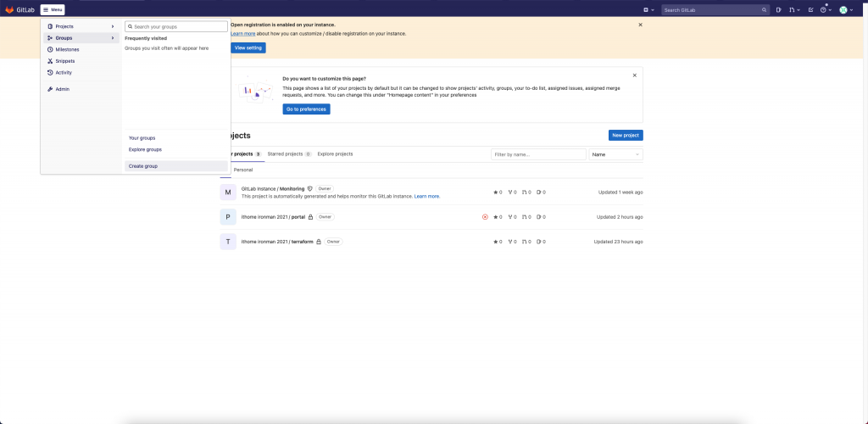This screenshot has width=868, height=424.
Task: Click the 'Updated 23 hours ago' text
Action: (618, 242)
